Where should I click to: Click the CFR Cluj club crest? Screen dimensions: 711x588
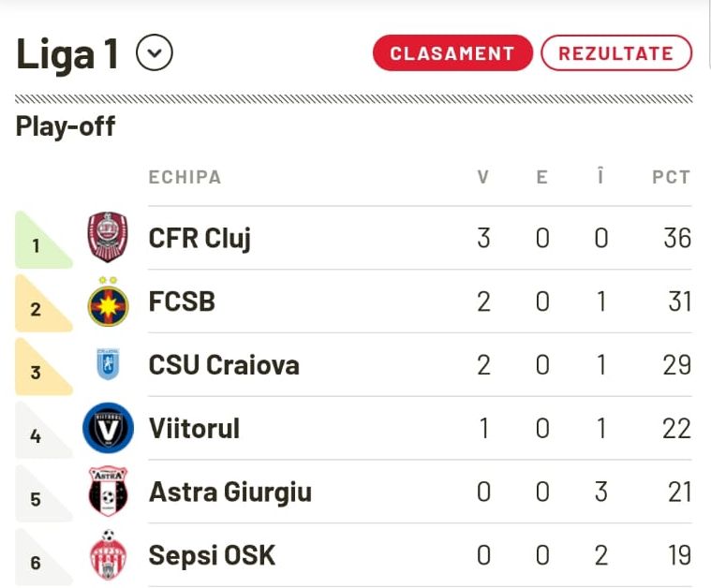[108, 237]
